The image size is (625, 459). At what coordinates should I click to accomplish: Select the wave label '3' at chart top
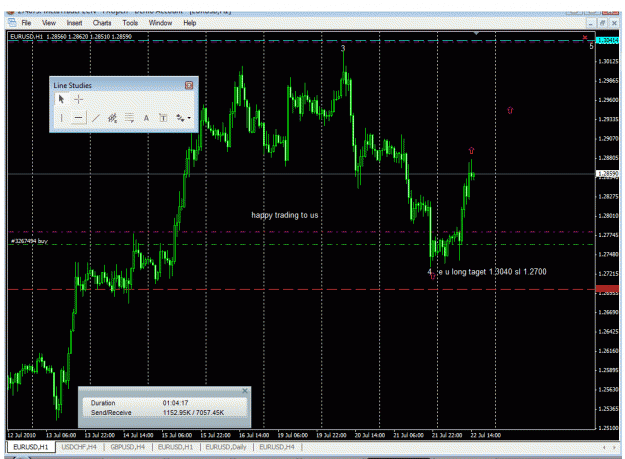[x=343, y=48]
